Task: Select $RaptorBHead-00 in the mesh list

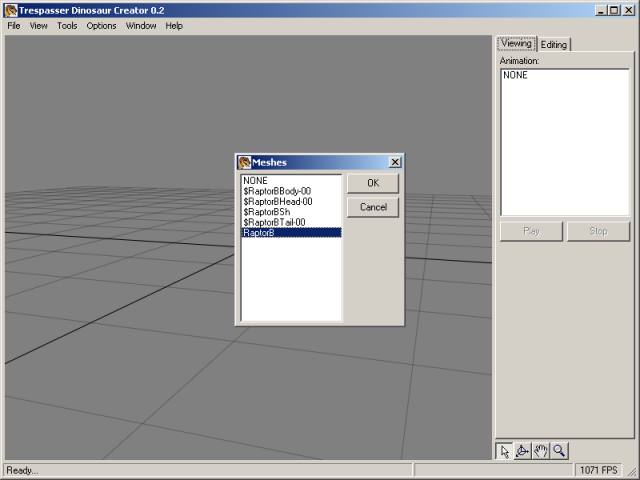Action: tap(278, 201)
